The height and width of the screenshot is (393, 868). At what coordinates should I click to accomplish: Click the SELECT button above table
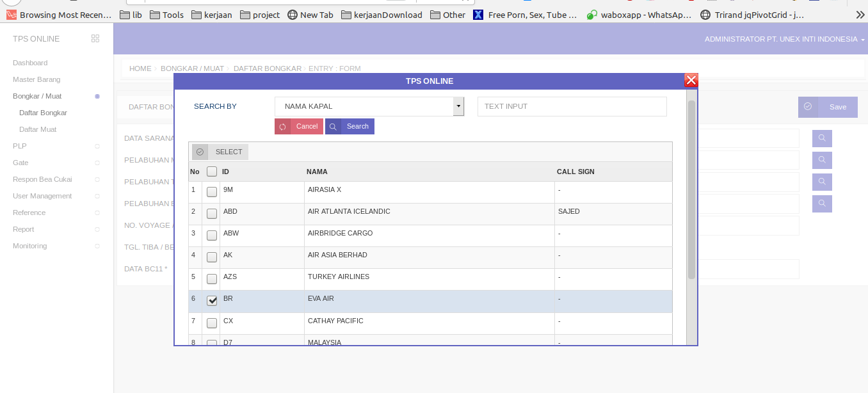[220, 152]
